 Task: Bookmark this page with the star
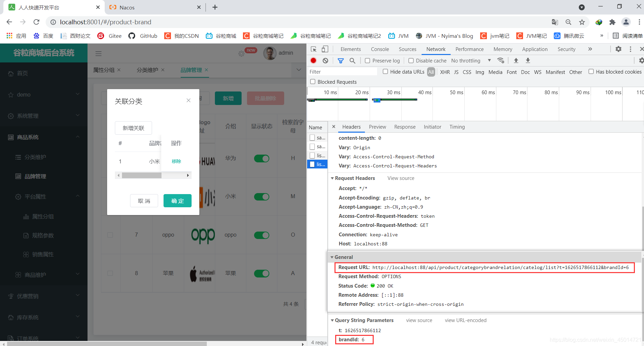582,22
